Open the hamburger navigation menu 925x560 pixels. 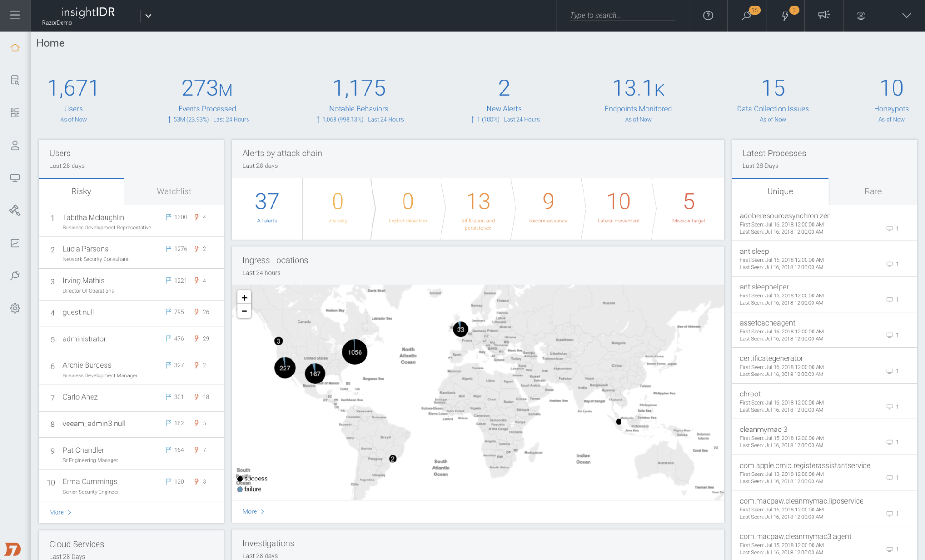click(x=15, y=15)
